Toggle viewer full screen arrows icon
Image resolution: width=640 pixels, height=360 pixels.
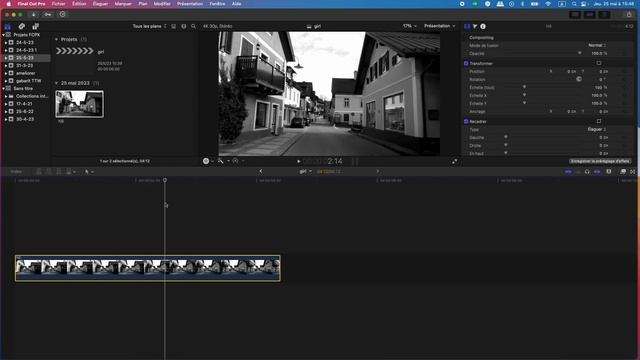click(455, 162)
